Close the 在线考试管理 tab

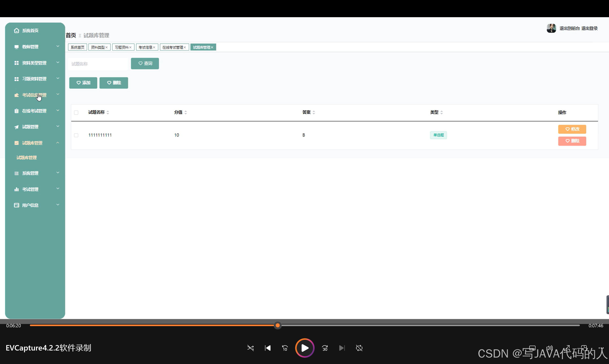coord(184,47)
